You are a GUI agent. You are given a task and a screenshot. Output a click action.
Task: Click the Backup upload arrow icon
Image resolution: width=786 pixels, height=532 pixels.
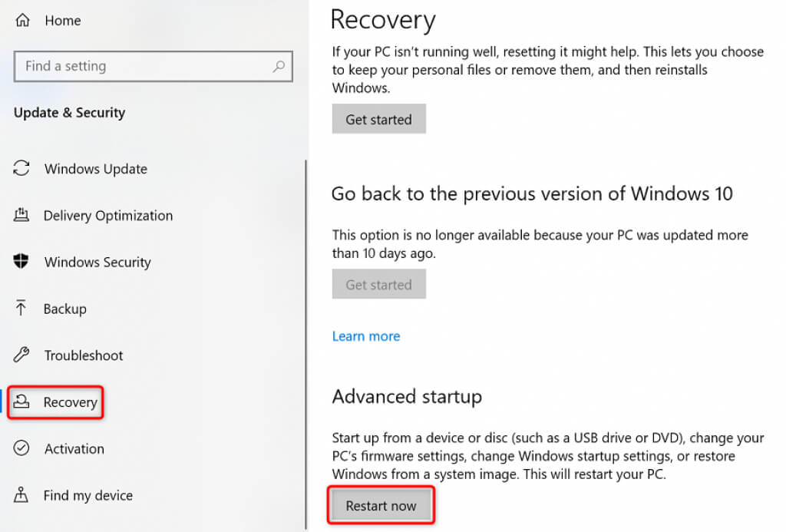pyautogui.click(x=21, y=309)
